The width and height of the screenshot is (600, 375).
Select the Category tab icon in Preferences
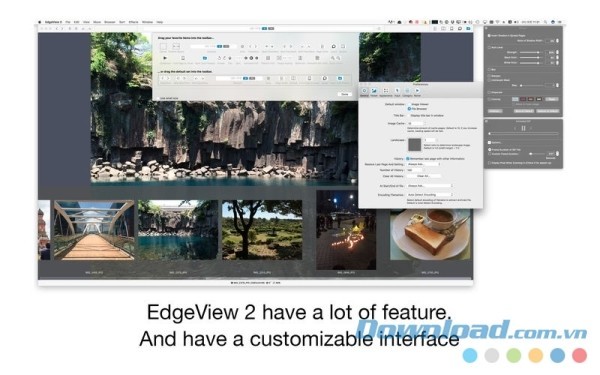click(x=407, y=91)
